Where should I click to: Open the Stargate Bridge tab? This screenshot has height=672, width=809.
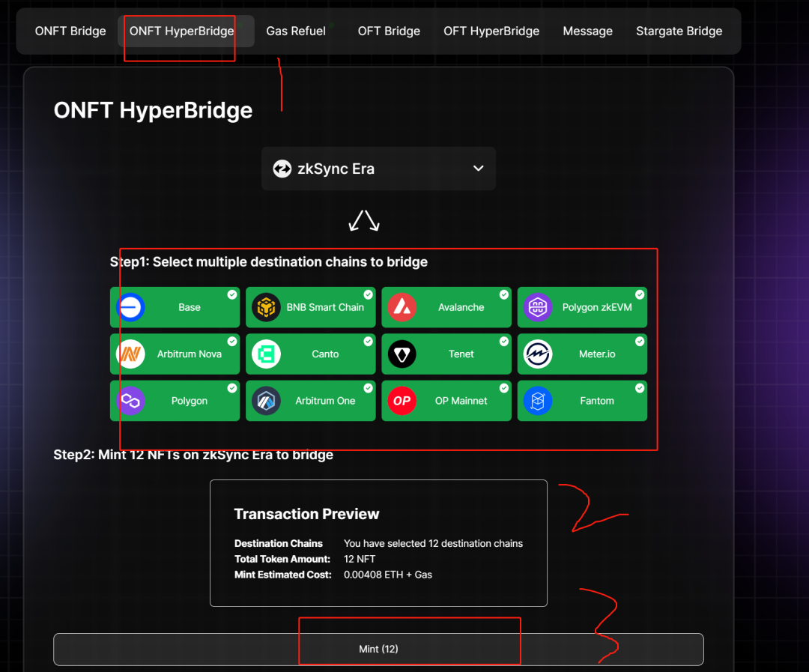pyautogui.click(x=679, y=31)
